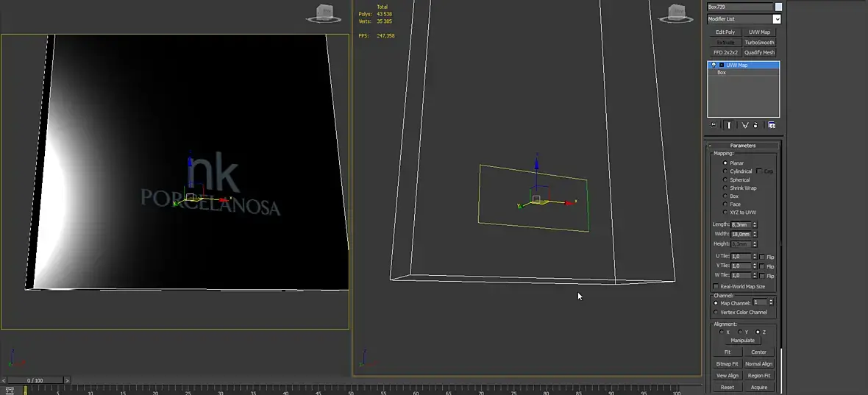Open the Modifier List dropdown
Screen dimensions: 868x395
(777, 19)
